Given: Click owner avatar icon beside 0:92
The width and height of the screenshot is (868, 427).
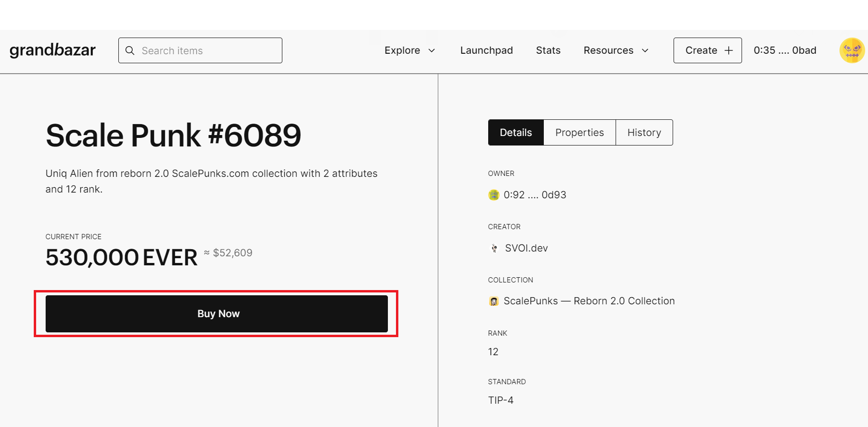Looking at the screenshot, I should click(x=494, y=195).
